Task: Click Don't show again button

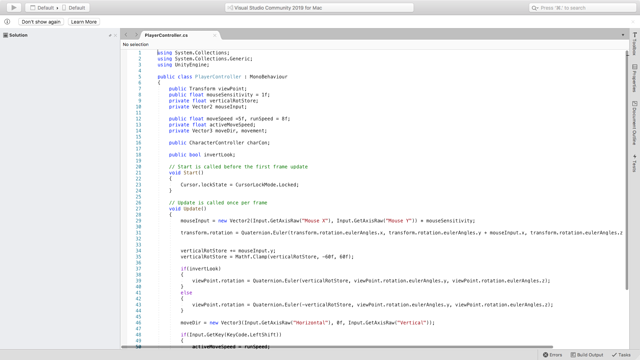Action: pos(41,22)
